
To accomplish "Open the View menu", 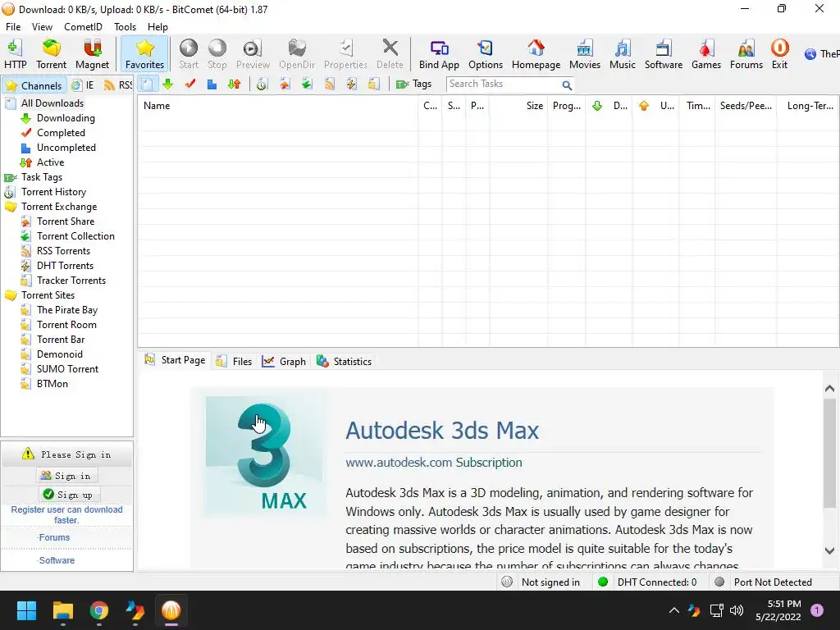I will 42,27.
